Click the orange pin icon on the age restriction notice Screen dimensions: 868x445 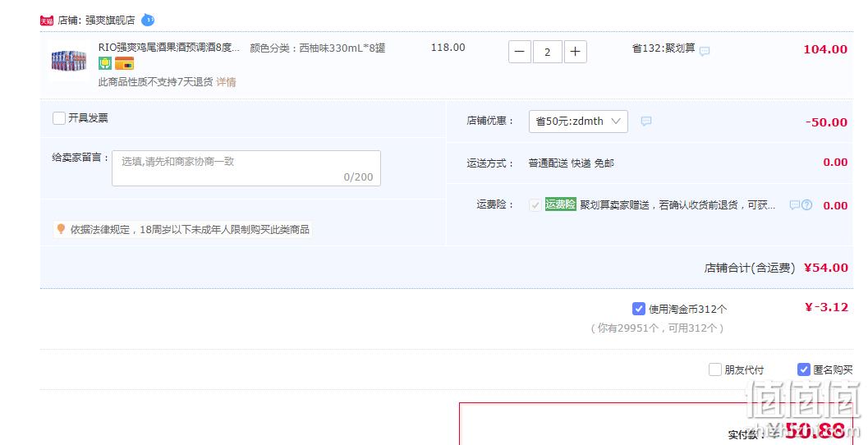point(61,228)
